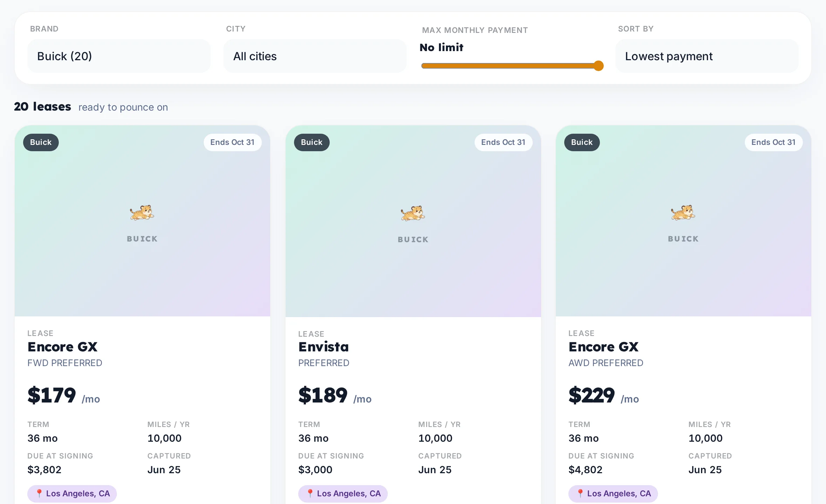
Task: Click the Ends Oct 31 badge on the first card
Action: pyautogui.click(x=232, y=142)
